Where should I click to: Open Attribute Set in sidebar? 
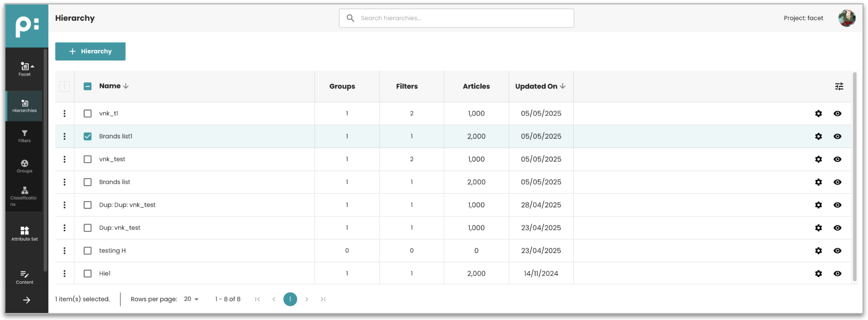coord(24,234)
